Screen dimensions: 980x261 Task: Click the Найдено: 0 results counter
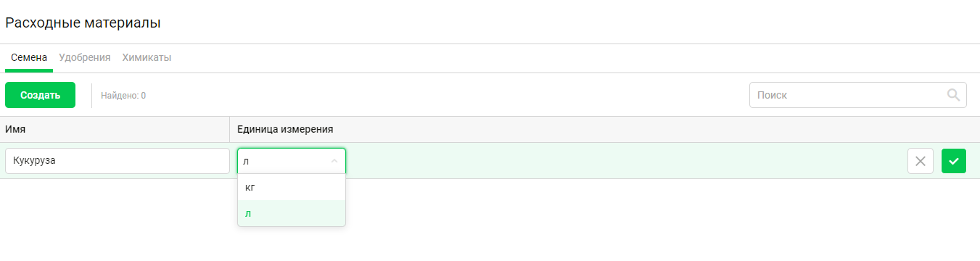123,96
